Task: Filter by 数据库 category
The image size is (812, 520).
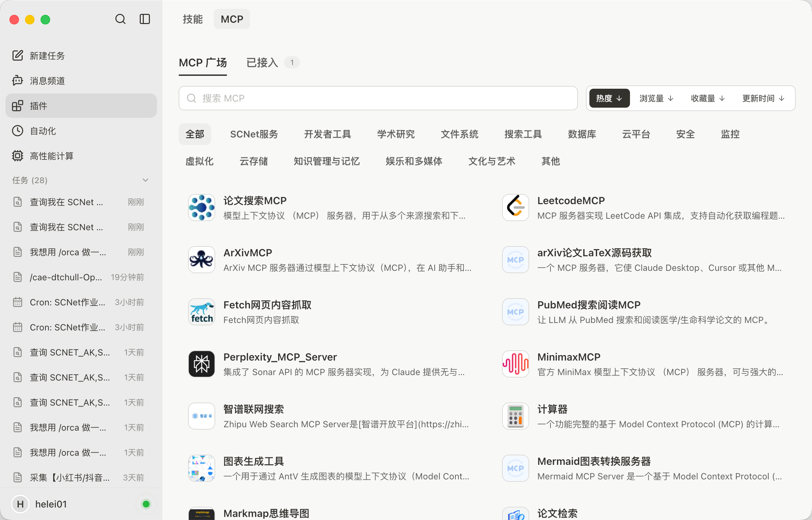Action: pyautogui.click(x=582, y=134)
